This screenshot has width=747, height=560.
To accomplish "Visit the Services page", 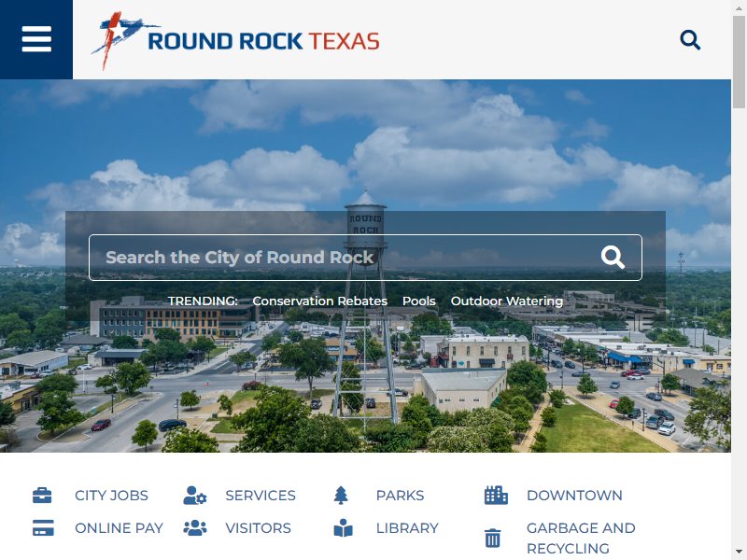I will point(261,496).
